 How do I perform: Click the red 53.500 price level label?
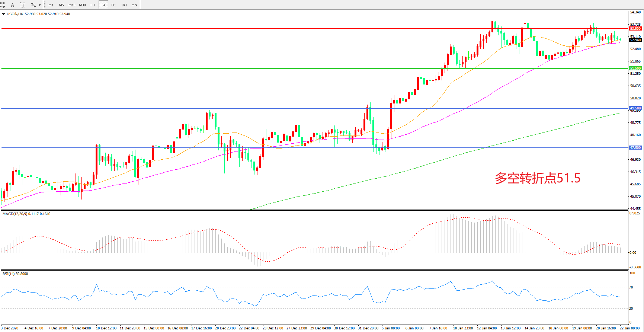(635, 29)
